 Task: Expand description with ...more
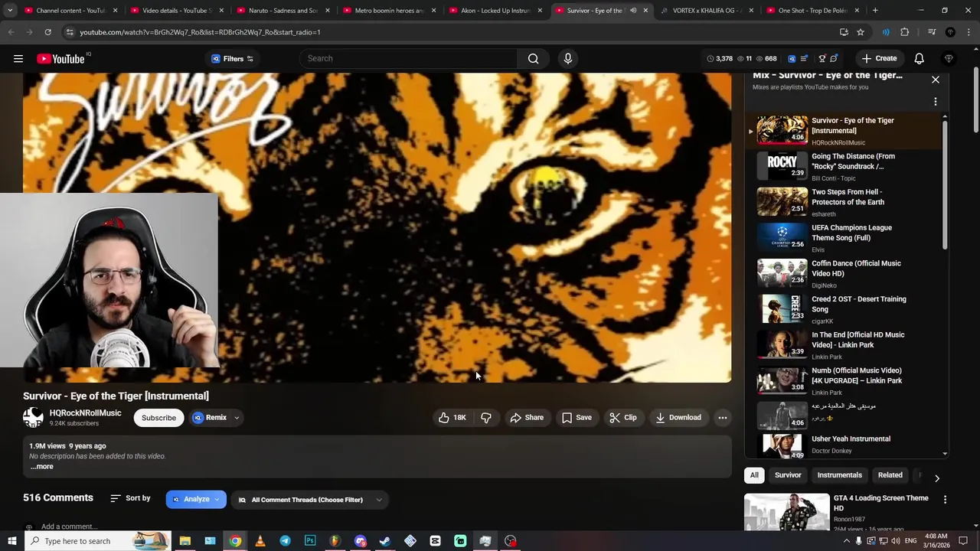coord(42,467)
